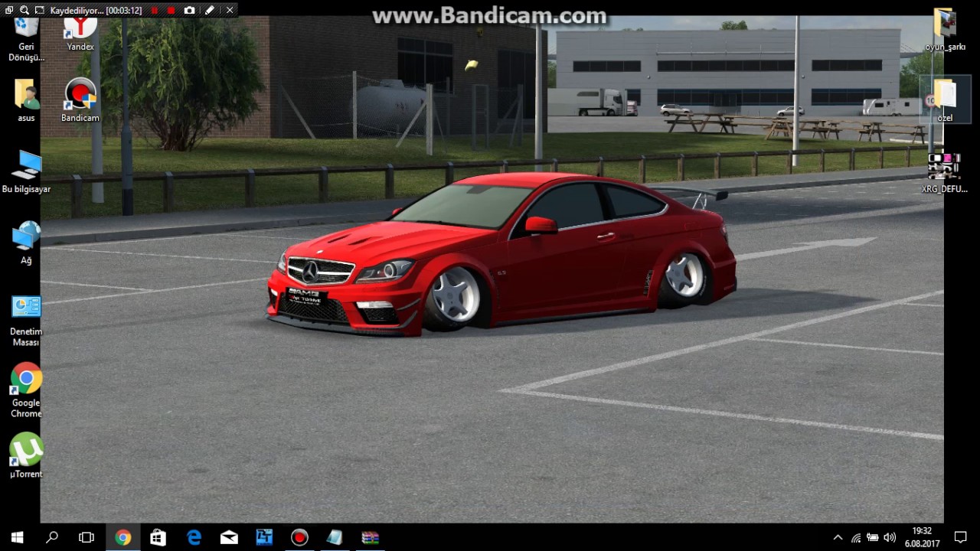This screenshot has width=980, height=551.
Task: Select the µTorrent desktop shortcut
Action: 26,455
